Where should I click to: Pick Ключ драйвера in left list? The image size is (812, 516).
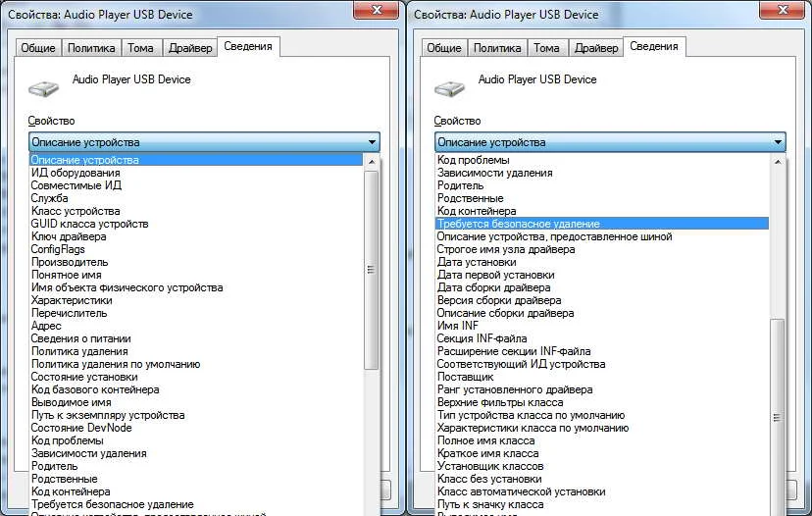pyautogui.click(x=196, y=236)
